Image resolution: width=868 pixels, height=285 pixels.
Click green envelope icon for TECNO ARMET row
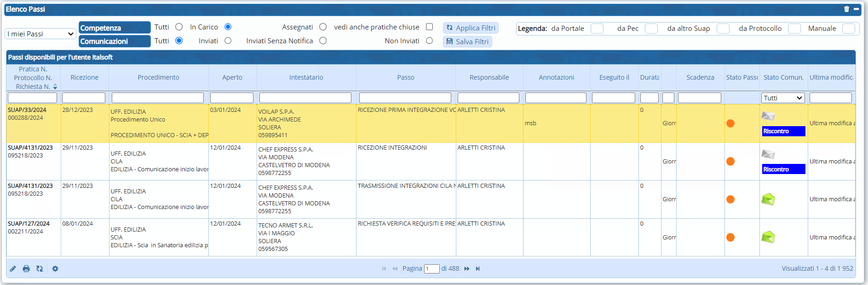[768, 237]
